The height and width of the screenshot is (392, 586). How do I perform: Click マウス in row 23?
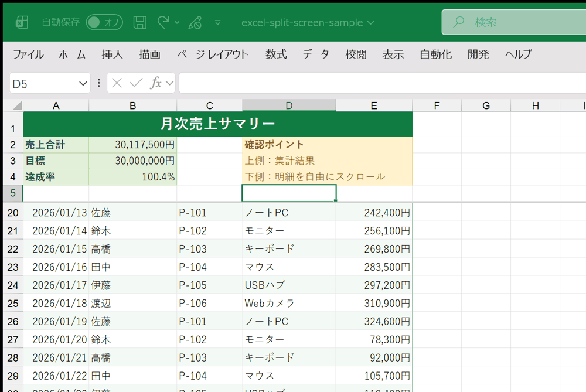pyautogui.click(x=289, y=267)
